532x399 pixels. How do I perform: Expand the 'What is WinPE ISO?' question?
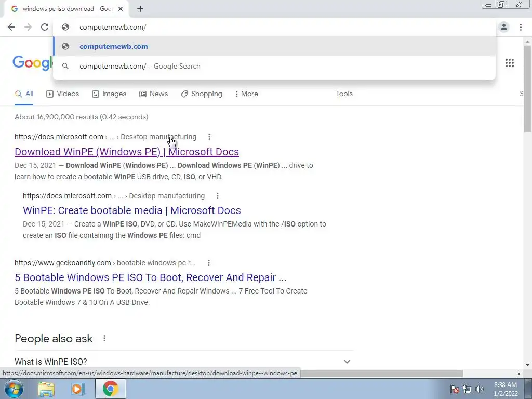pyautogui.click(x=184, y=362)
